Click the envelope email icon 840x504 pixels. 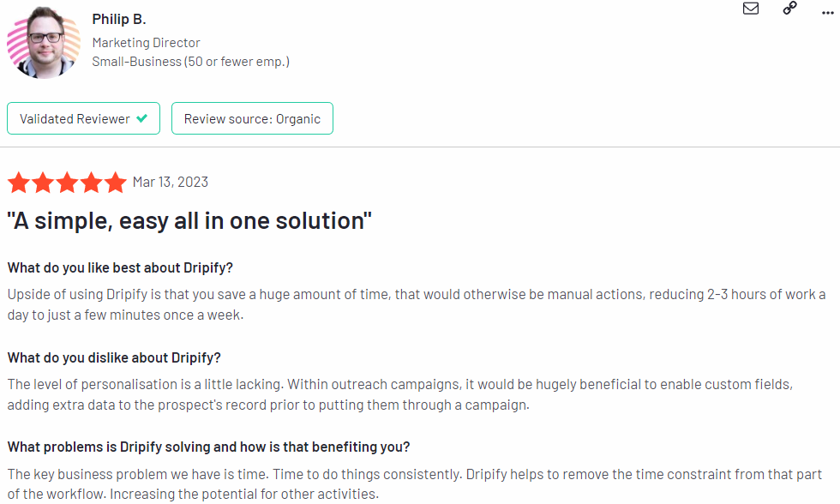751,8
